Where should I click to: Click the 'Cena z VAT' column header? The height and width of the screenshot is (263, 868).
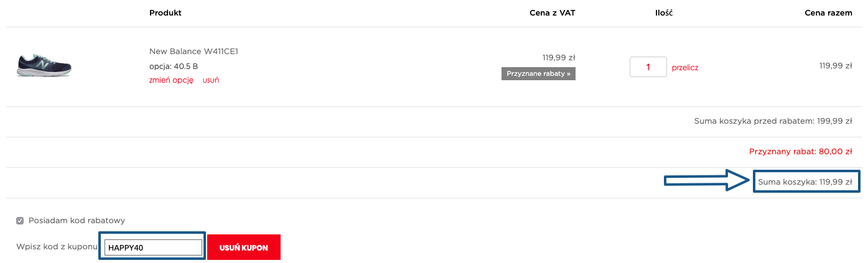coord(553,12)
